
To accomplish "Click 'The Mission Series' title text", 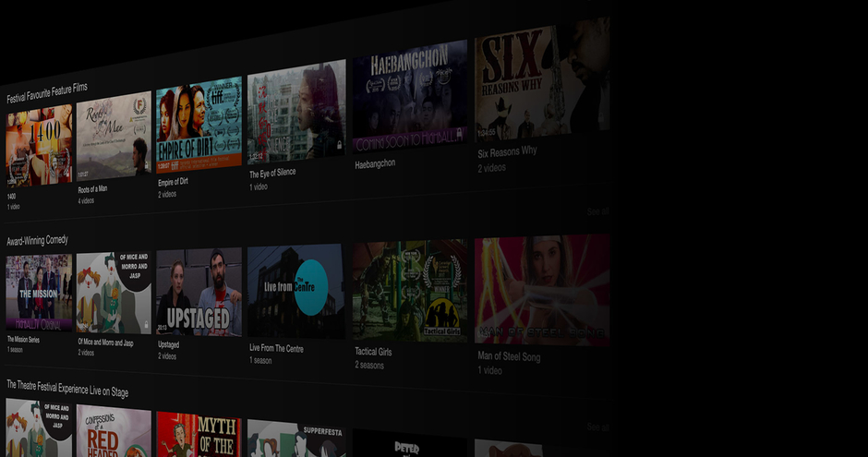I will (23, 339).
